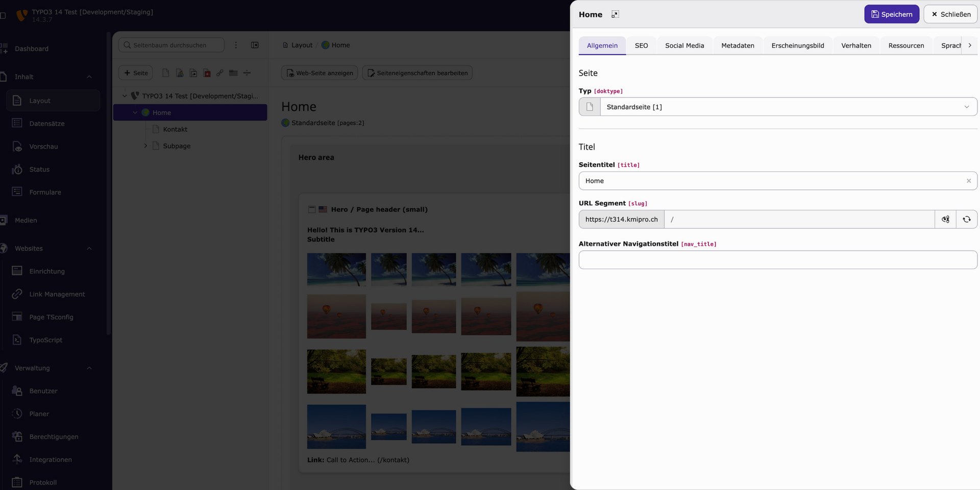Go to the Erscheinungsbild tab
The height and width of the screenshot is (490, 980).
[797, 45]
